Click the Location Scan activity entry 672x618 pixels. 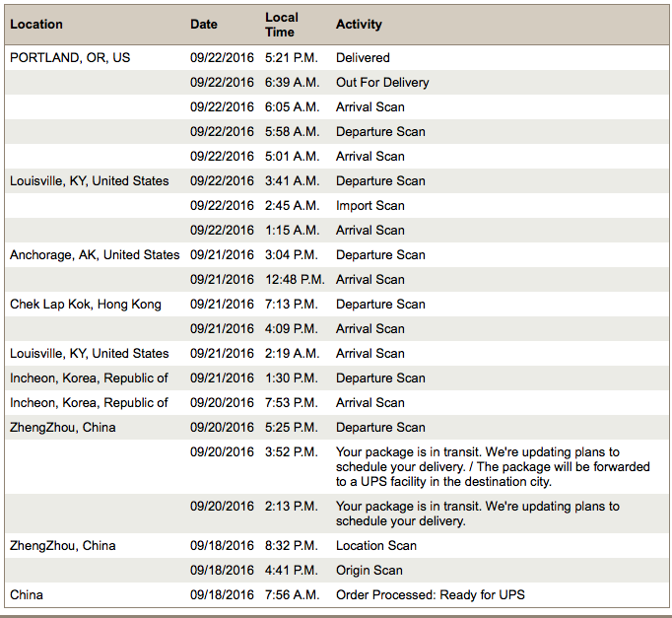tap(375, 546)
